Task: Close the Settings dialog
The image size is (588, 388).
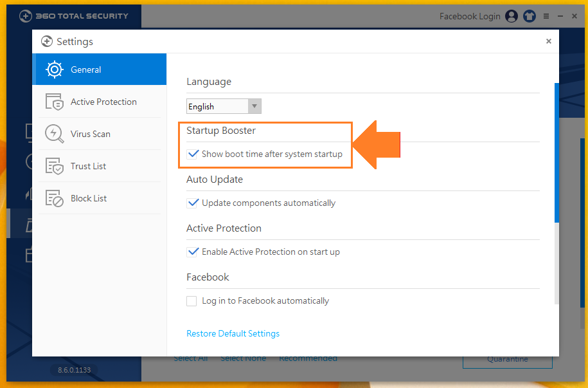Action: coord(549,41)
